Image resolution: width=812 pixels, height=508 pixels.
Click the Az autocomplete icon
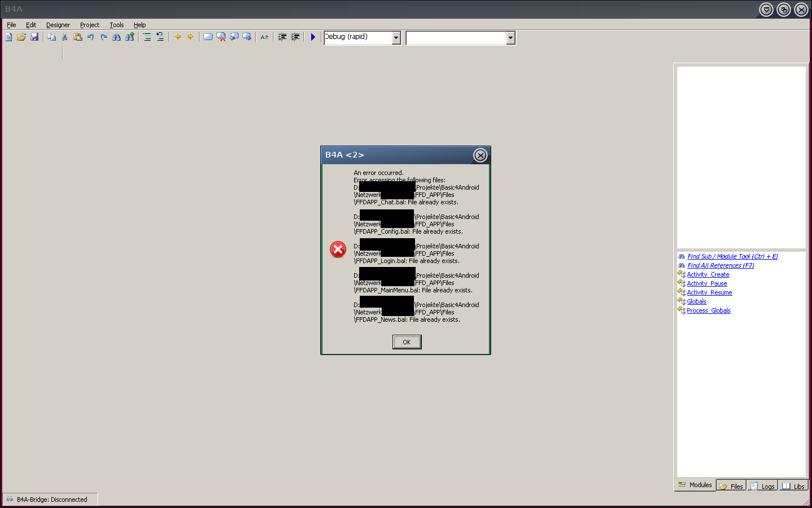click(x=264, y=37)
